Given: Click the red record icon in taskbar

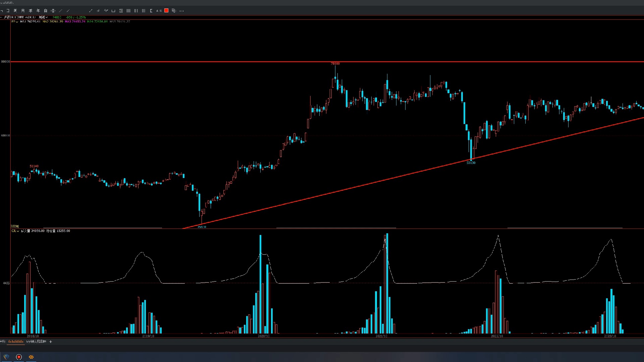Looking at the screenshot, I should click(x=19, y=357).
